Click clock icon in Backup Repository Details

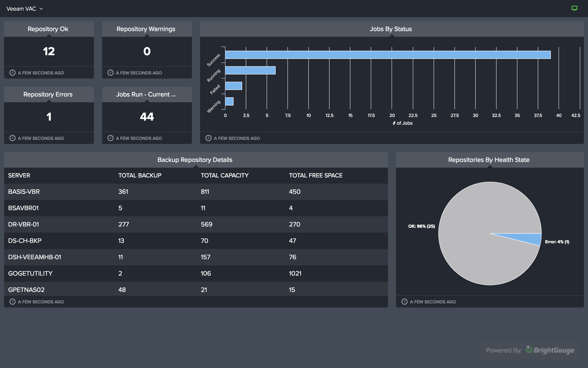[12, 302]
